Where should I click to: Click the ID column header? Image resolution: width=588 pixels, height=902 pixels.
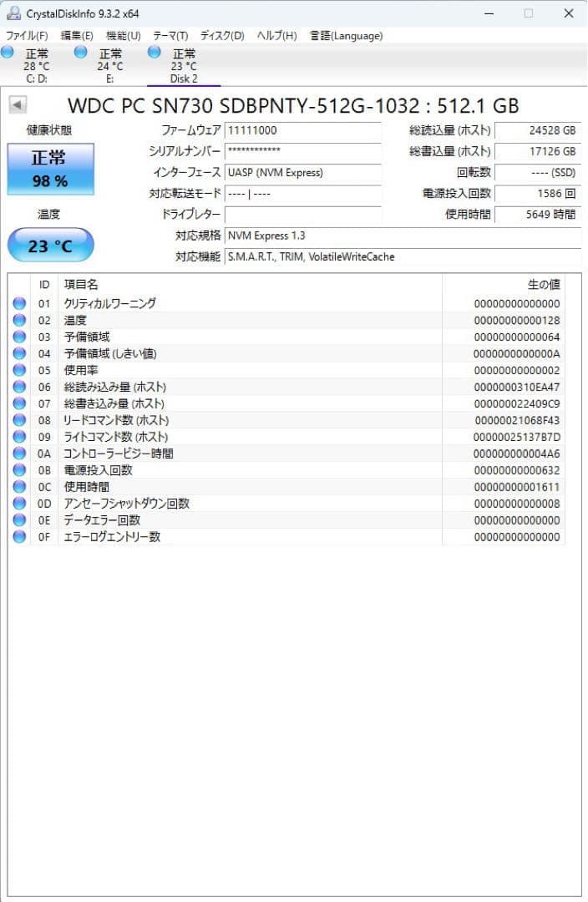coord(44,284)
